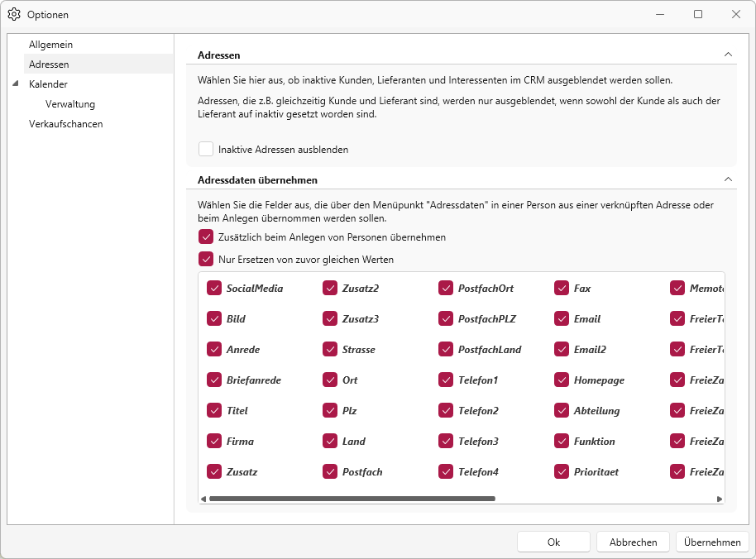Image resolution: width=756 pixels, height=559 pixels.
Task: Uncheck the SocialMedia field
Action: click(x=214, y=288)
